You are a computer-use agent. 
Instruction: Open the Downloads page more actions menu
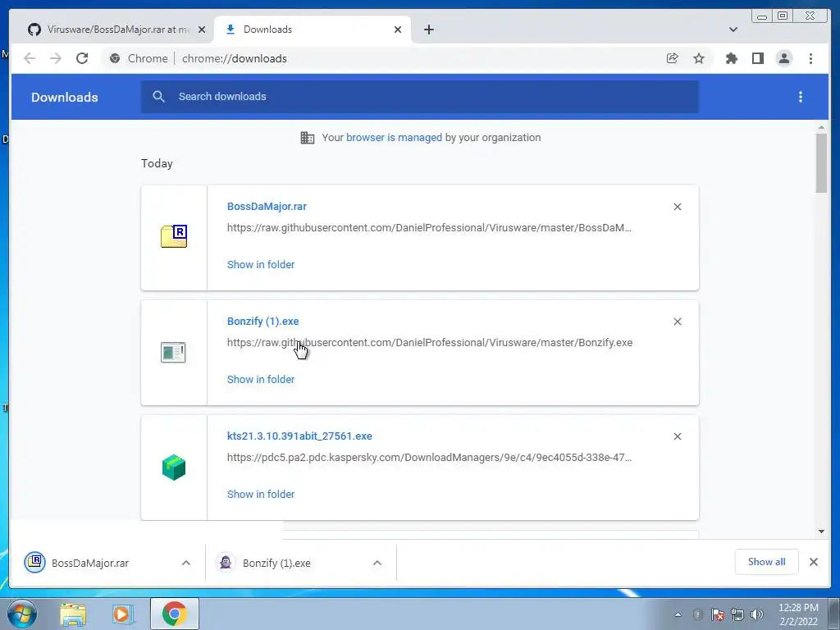pyautogui.click(x=801, y=97)
